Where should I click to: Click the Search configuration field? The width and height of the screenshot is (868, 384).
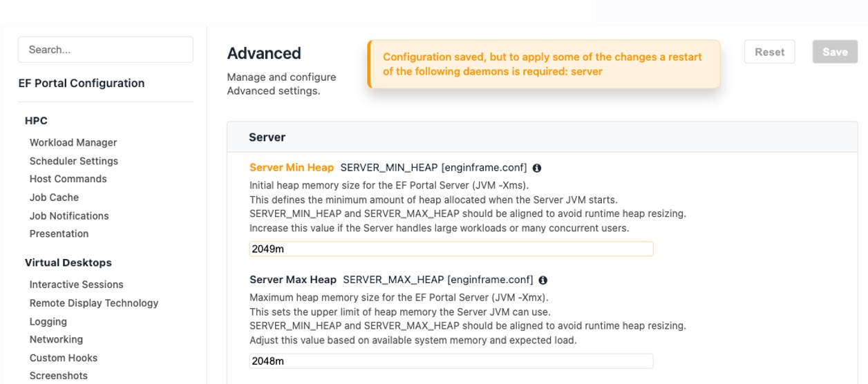(105, 50)
